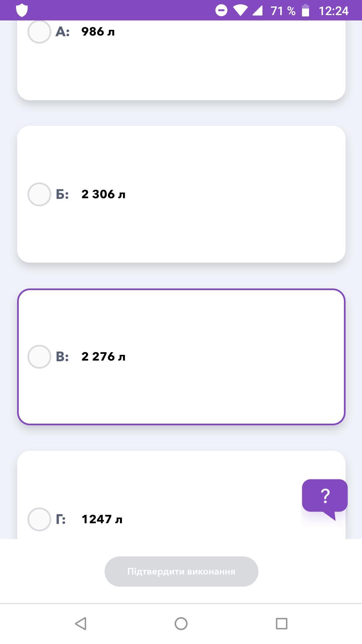Tap the cellular signal status icon
Image resolution: width=362 pixels, height=644 pixels.
pos(257,10)
